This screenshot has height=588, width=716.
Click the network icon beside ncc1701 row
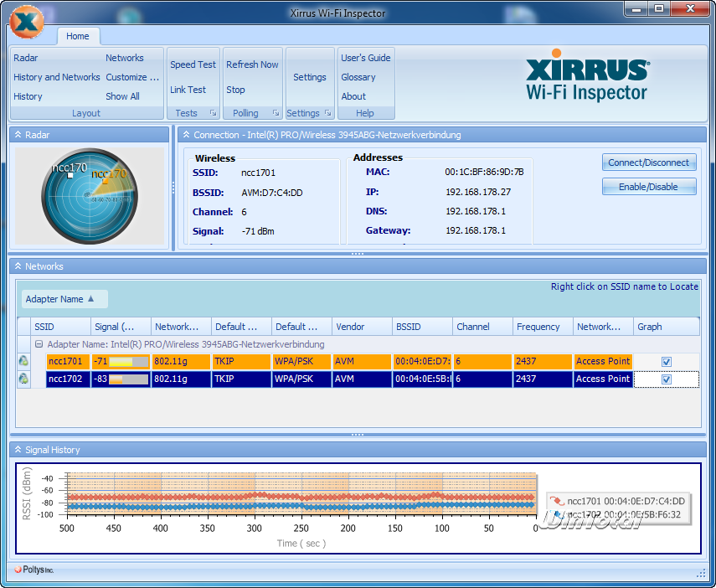click(24, 362)
